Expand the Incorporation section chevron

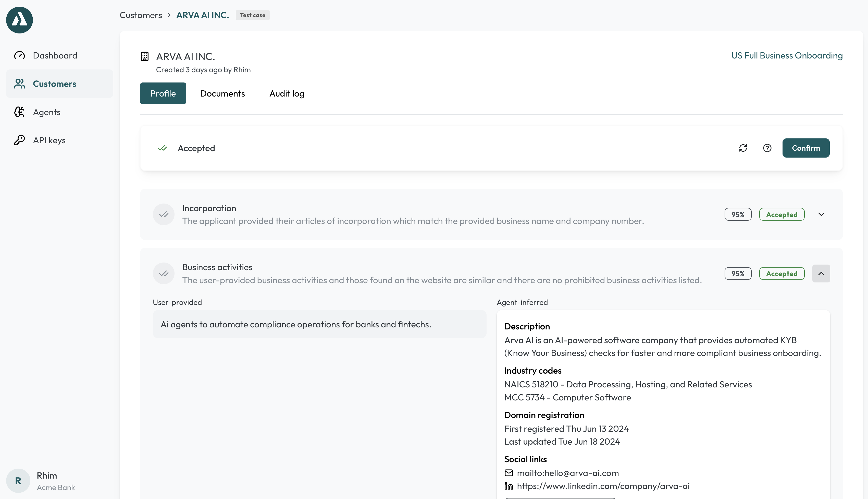coord(821,215)
